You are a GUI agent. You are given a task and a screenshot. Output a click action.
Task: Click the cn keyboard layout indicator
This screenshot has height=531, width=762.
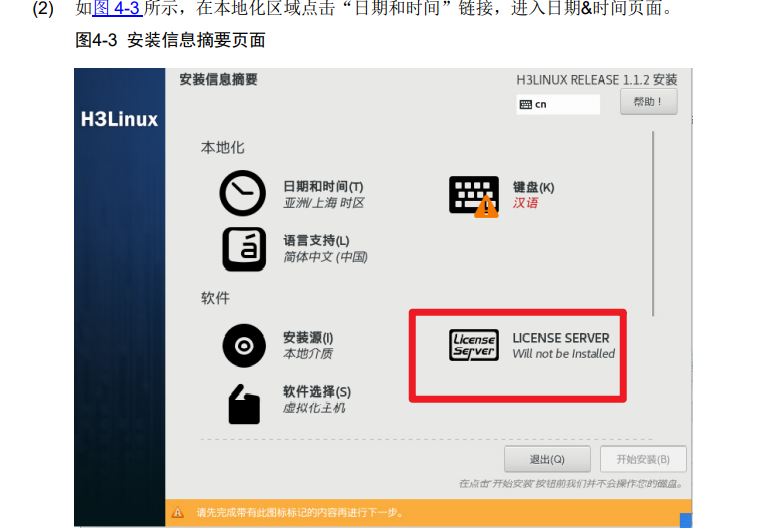pyautogui.click(x=558, y=104)
